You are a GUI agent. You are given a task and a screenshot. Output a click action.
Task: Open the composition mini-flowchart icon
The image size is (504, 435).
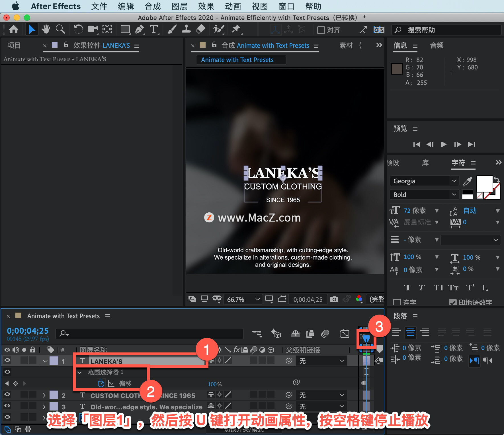[257, 333]
